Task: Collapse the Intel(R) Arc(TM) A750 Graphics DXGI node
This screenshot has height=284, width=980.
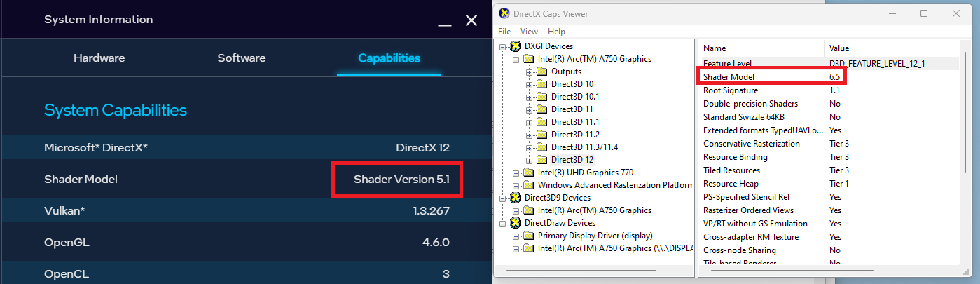Action: point(516,59)
